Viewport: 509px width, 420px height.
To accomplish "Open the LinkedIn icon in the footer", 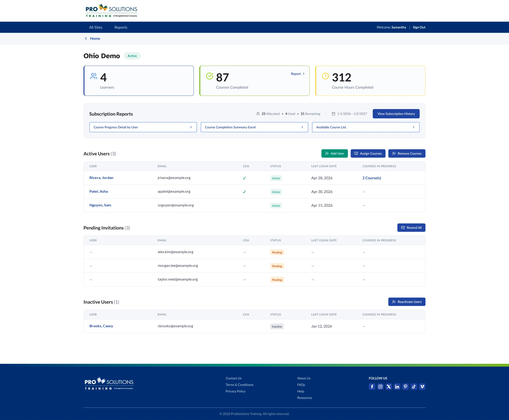I will tap(397, 387).
